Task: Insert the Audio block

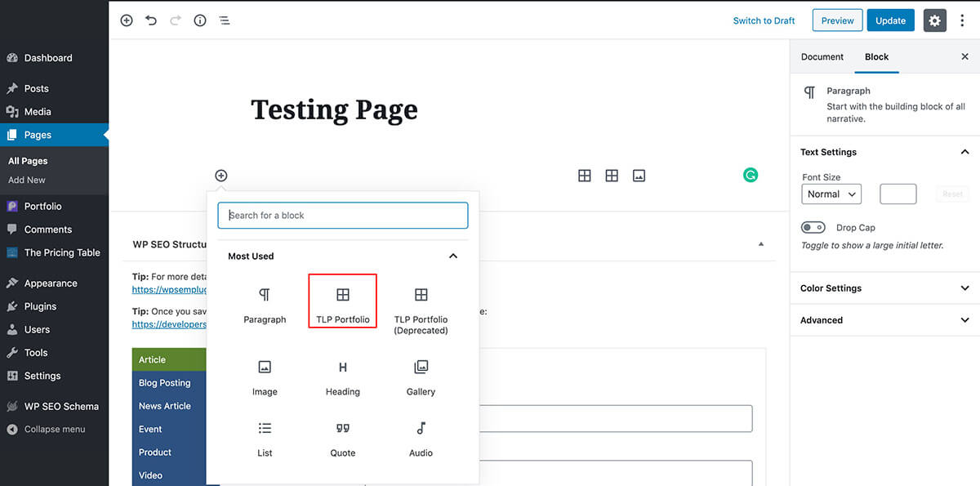Action: pos(421,439)
